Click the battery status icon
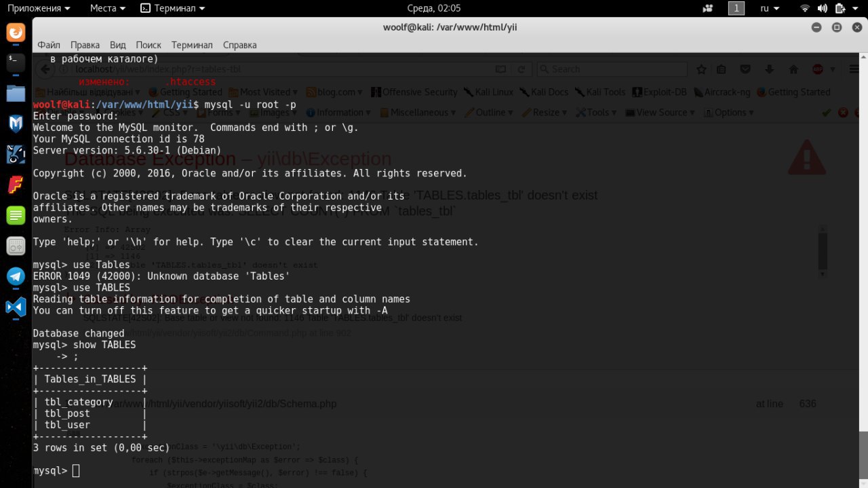The width and height of the screenshot is (868, 488). click(840, 8)
